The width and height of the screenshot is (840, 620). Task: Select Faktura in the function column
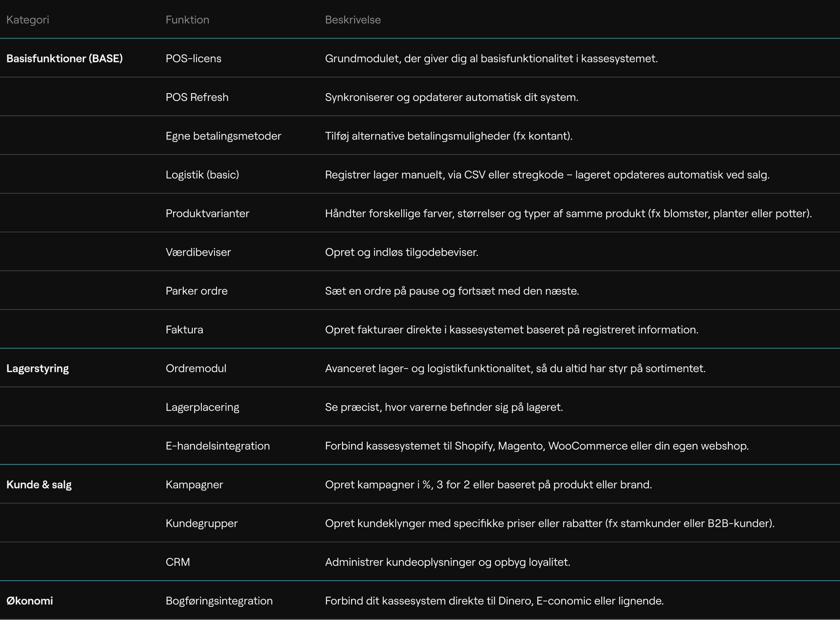[184, 329]
